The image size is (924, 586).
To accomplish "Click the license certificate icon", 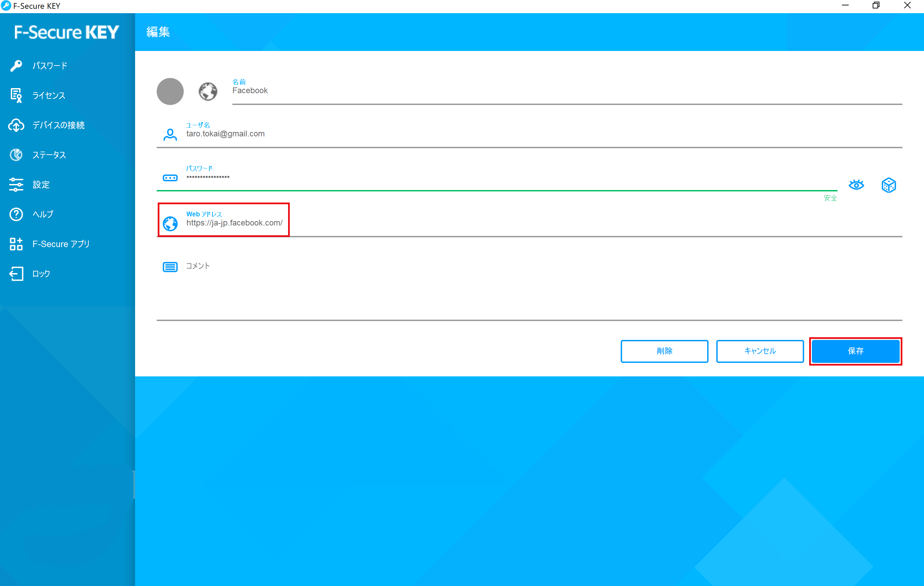I will 16,95.
